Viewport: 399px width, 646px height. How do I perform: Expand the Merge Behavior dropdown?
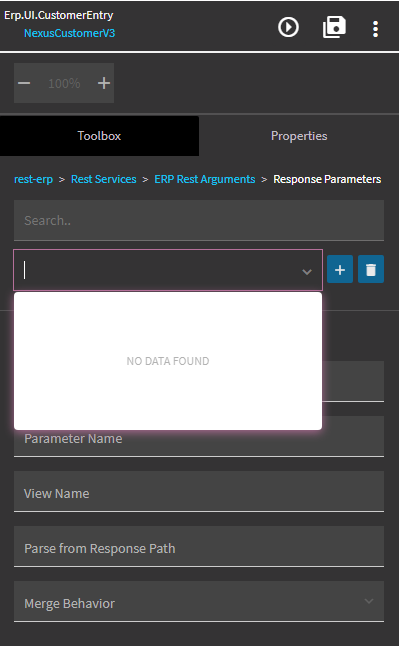coord(369,601)
